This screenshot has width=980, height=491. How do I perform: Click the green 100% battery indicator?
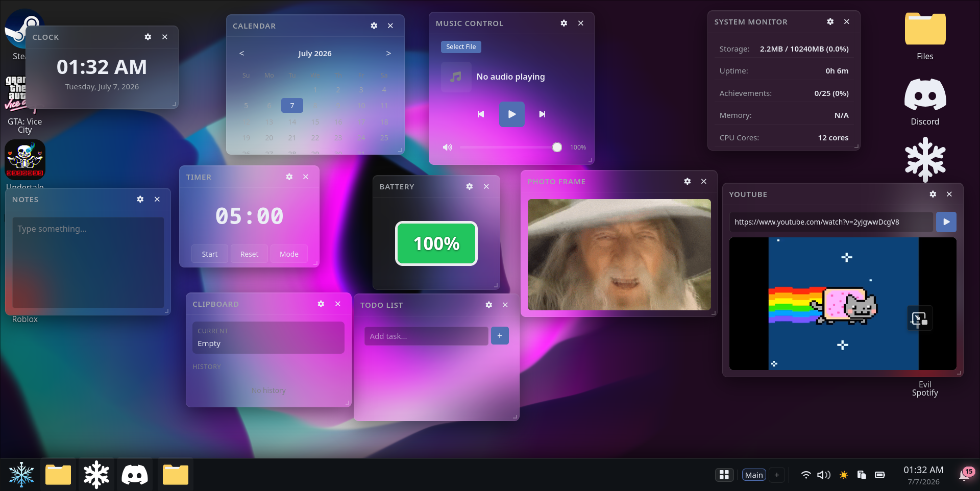[x=436, y=243]
